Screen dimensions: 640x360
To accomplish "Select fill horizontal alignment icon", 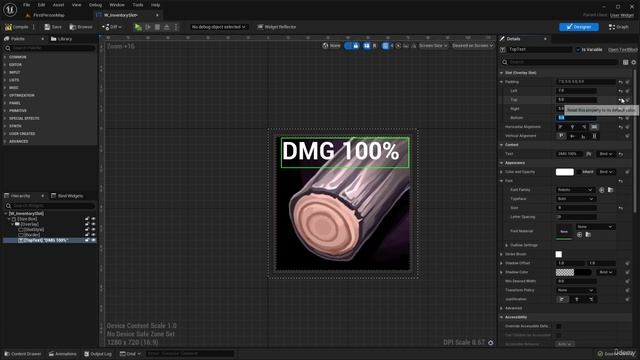I will [594, 127].
